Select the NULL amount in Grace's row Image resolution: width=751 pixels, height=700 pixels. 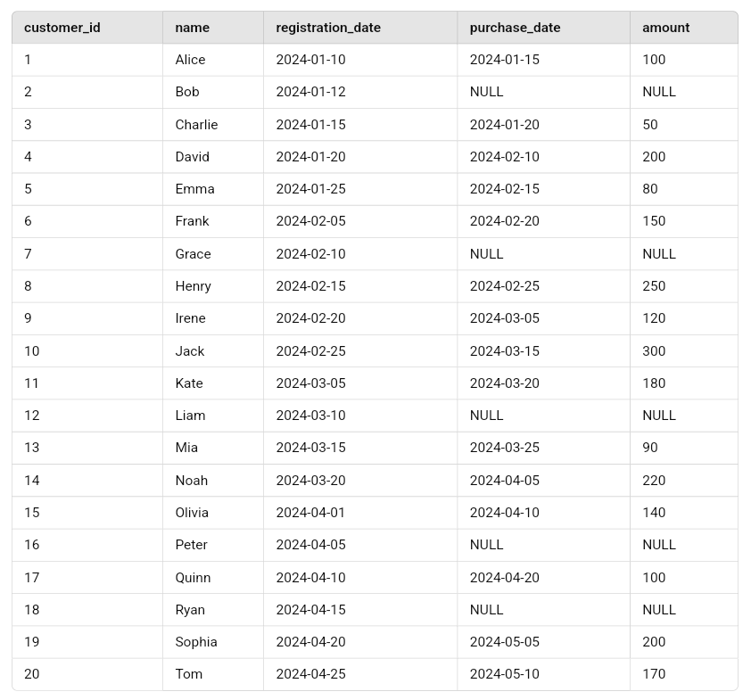[x=659, y=254]
